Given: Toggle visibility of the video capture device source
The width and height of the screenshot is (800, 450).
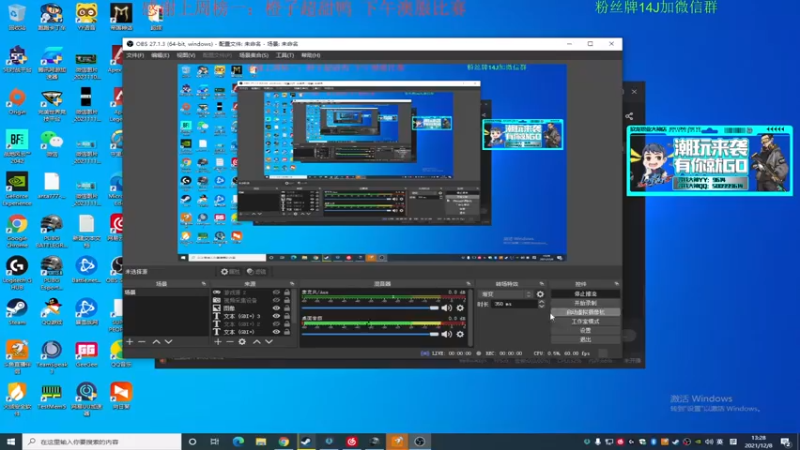Looking at the screenshot, I should point(276,300).
